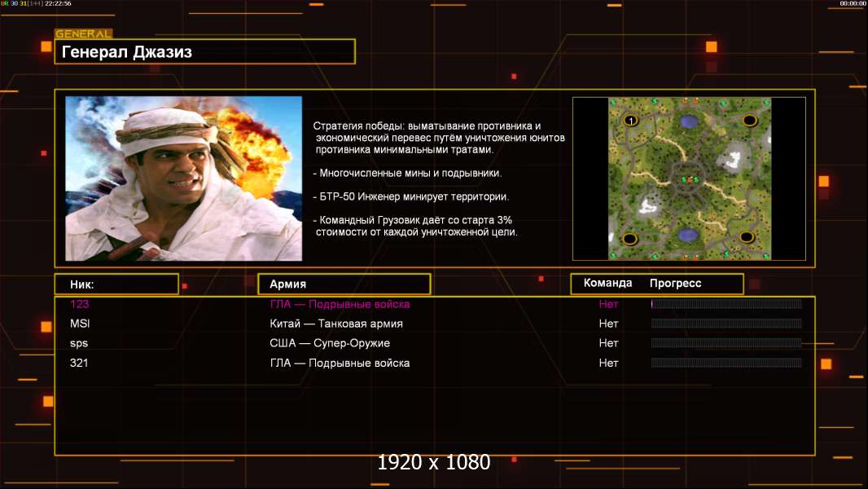
Task: Click the 00:00:00 timer in the corner
Action: (853, 4)
